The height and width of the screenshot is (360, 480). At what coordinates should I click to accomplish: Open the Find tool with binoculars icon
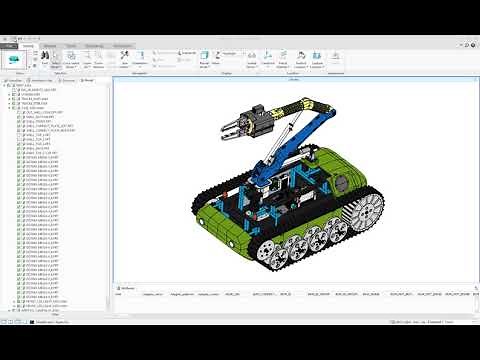coord(45,57)
